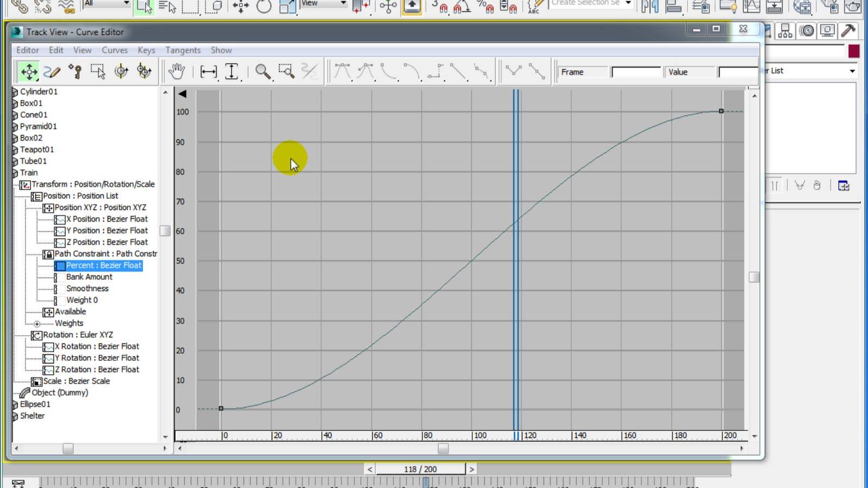Toggle Percent Snap in main toolbar
The height and width of the screenshot is (488, 868).
point(485,7)
